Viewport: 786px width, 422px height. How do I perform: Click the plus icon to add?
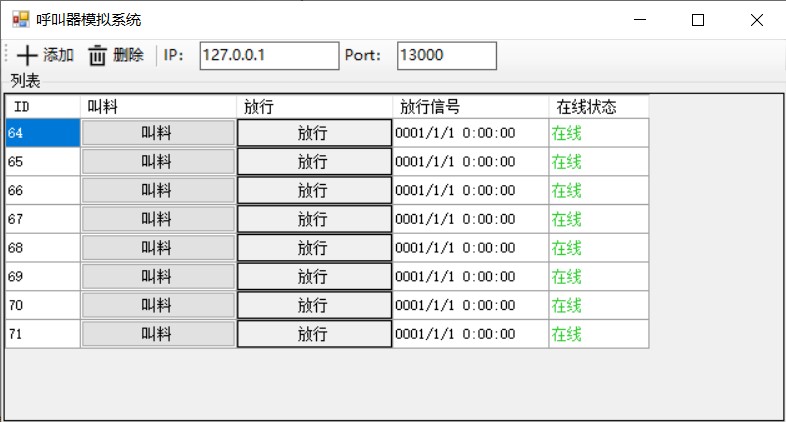(x=27, y=55)
